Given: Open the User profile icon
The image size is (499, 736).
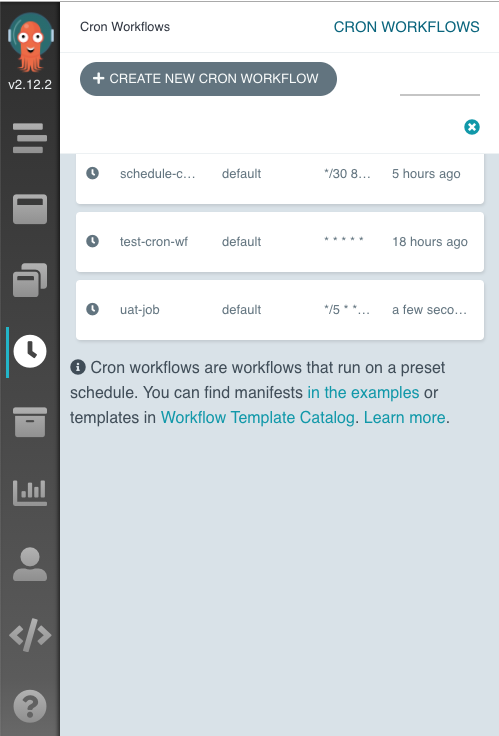Looking at the screenshot, I should [x=30, y=564].
